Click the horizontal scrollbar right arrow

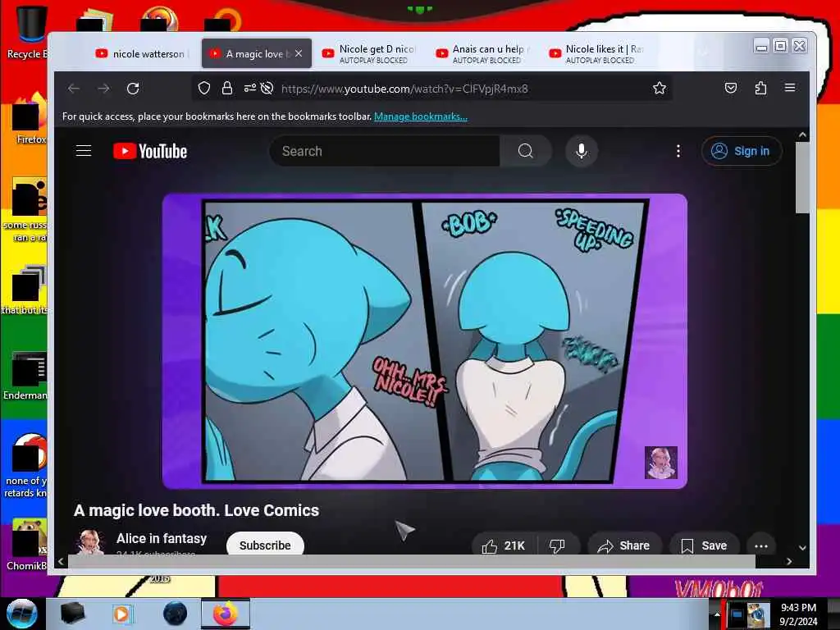(789, 561)
